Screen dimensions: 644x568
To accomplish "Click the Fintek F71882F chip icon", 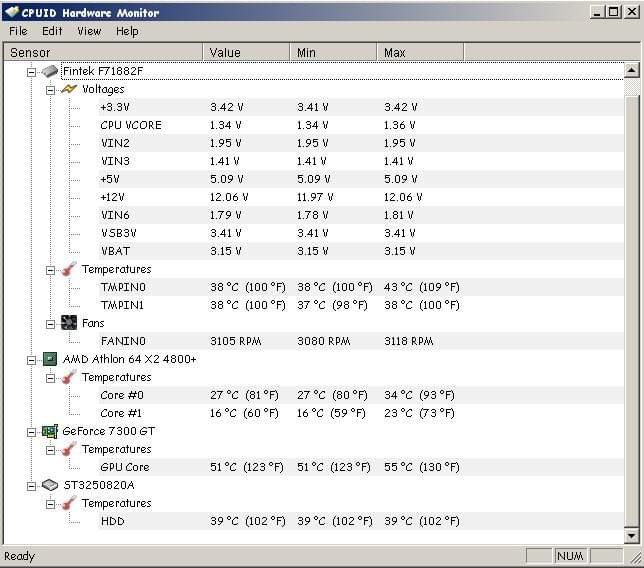I will coord(50,71).
